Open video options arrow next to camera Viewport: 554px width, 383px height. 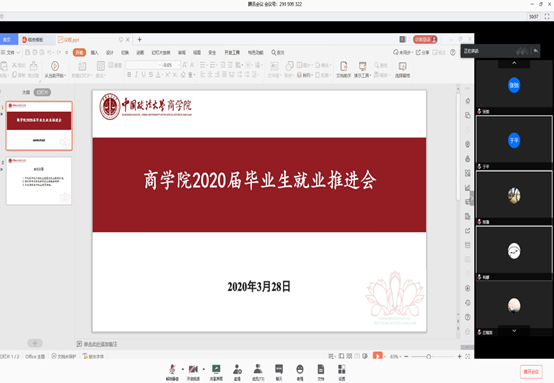[x=204, y=369]
